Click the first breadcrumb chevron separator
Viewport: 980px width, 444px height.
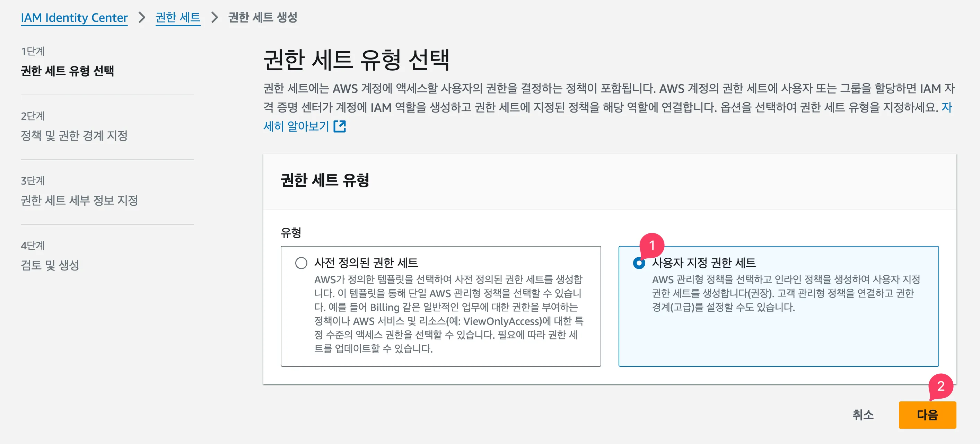(x=141, y=17)
